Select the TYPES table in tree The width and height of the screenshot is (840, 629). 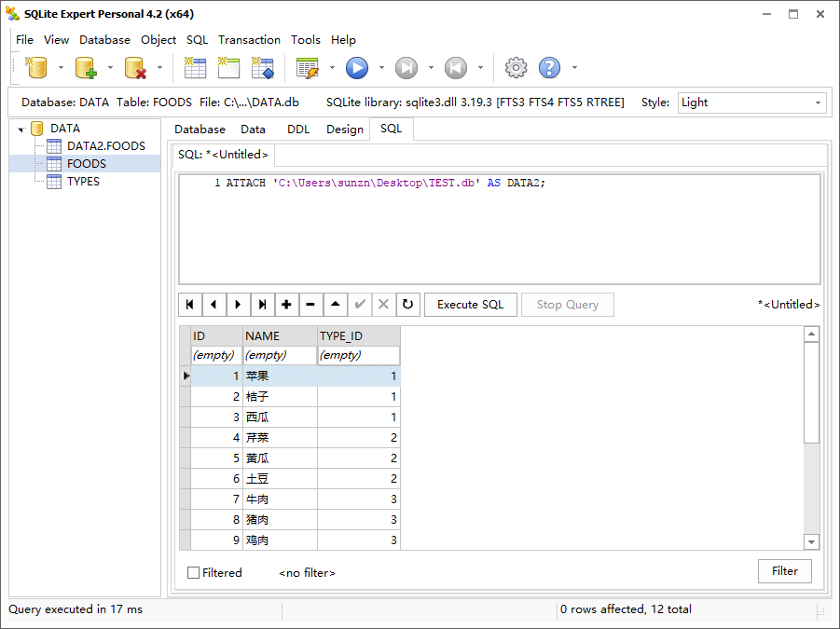[83, 182]
